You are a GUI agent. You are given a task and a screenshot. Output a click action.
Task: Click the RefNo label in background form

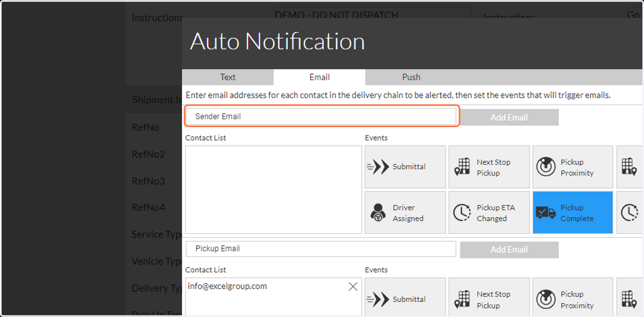(x=145, y=128)
